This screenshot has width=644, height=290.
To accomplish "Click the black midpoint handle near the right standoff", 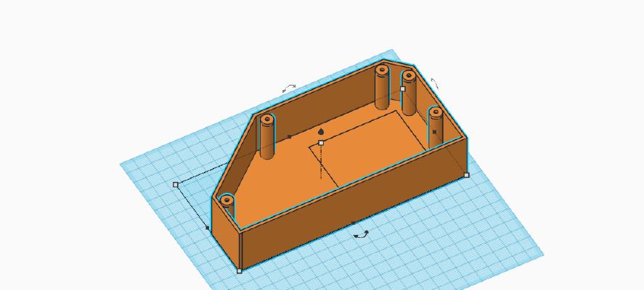I will click(x=434, y=132).
